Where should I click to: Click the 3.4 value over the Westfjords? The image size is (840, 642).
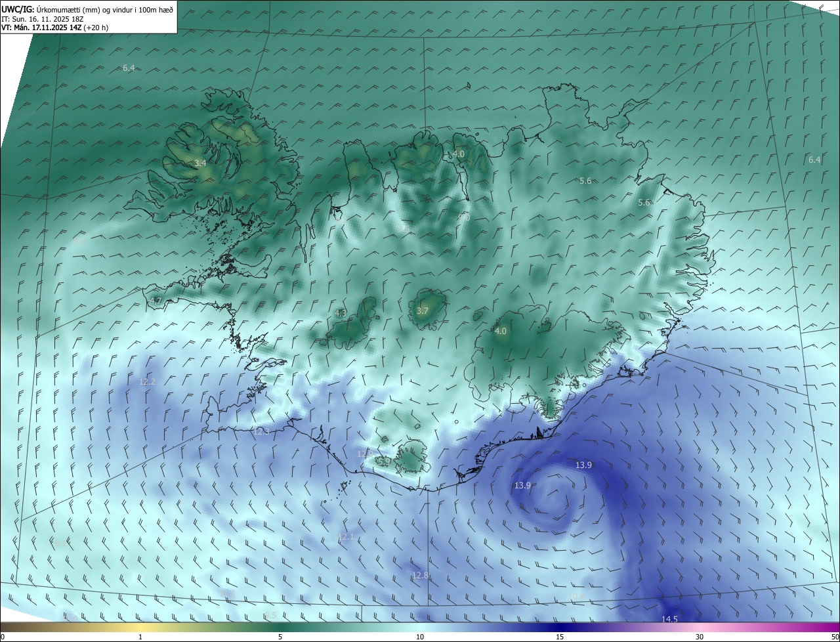coord(201,163)
